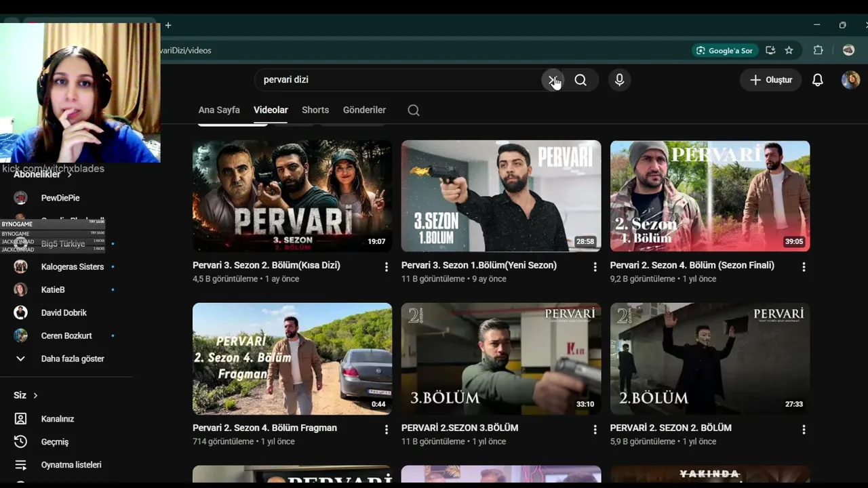The width and height of the screenshot is (868, 488).
Task: Expand the Siz section chevron
Action: click(x=35, y=395)
